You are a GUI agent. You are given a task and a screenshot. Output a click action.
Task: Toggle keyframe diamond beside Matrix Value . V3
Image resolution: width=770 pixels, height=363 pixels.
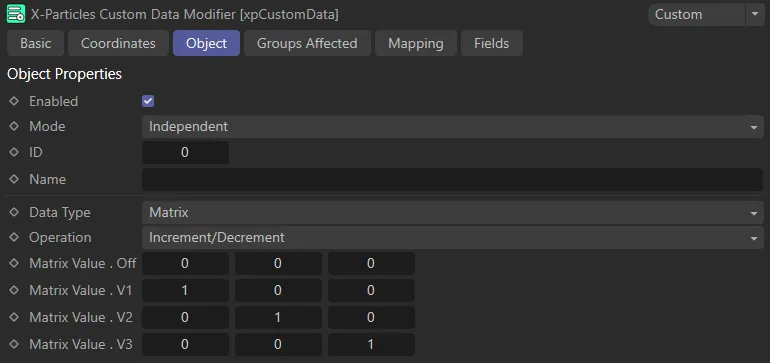[14, 344]
